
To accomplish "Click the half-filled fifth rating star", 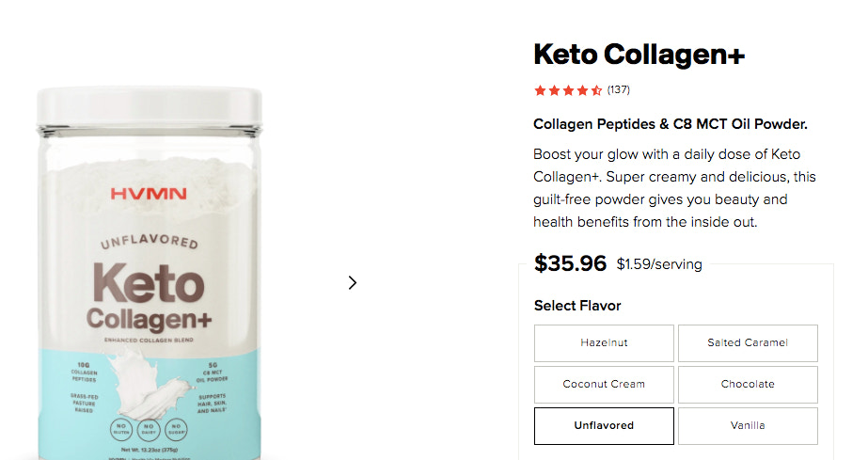I will pos(596,90).
